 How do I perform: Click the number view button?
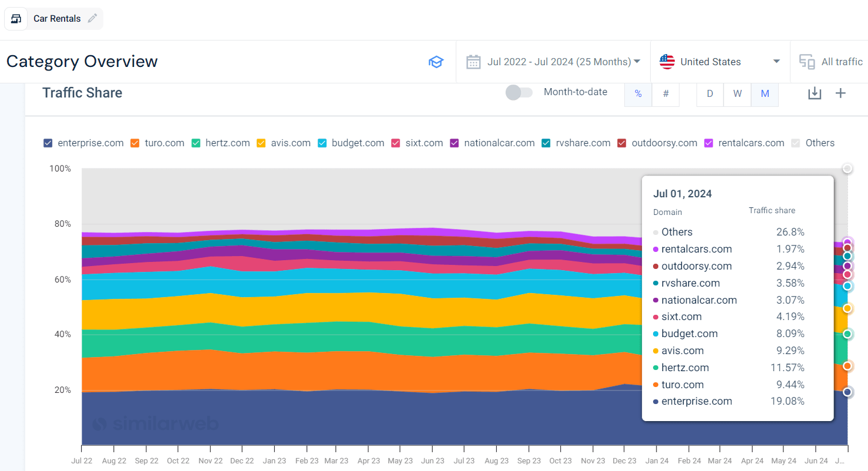coord(665,93)
